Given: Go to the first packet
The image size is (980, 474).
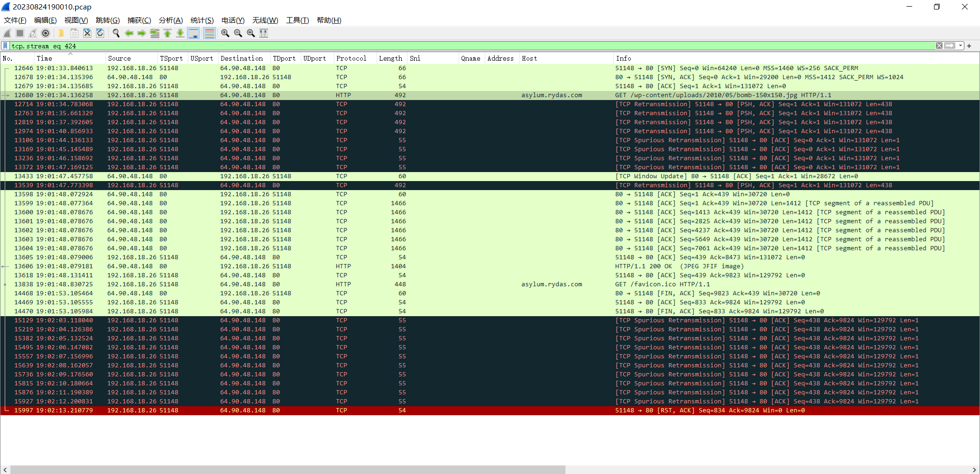Looking at the screenshot, I should [167, 33].
